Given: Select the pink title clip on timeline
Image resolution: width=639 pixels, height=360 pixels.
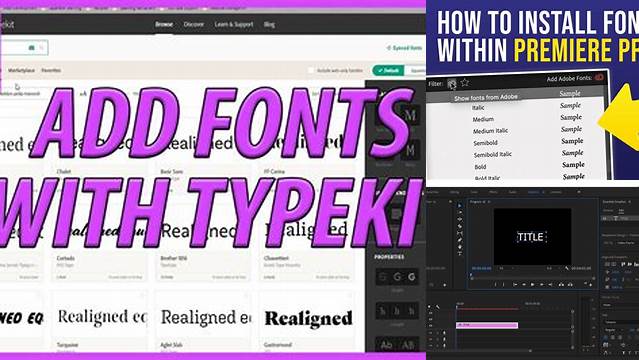Looking at the screenshot, I should tap(487, 325).
